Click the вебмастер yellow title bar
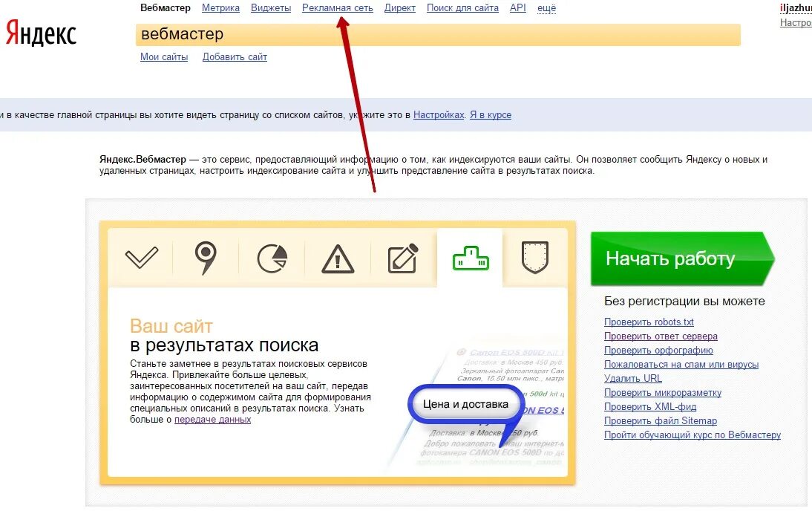812x511 pixels. click(438, 34)
